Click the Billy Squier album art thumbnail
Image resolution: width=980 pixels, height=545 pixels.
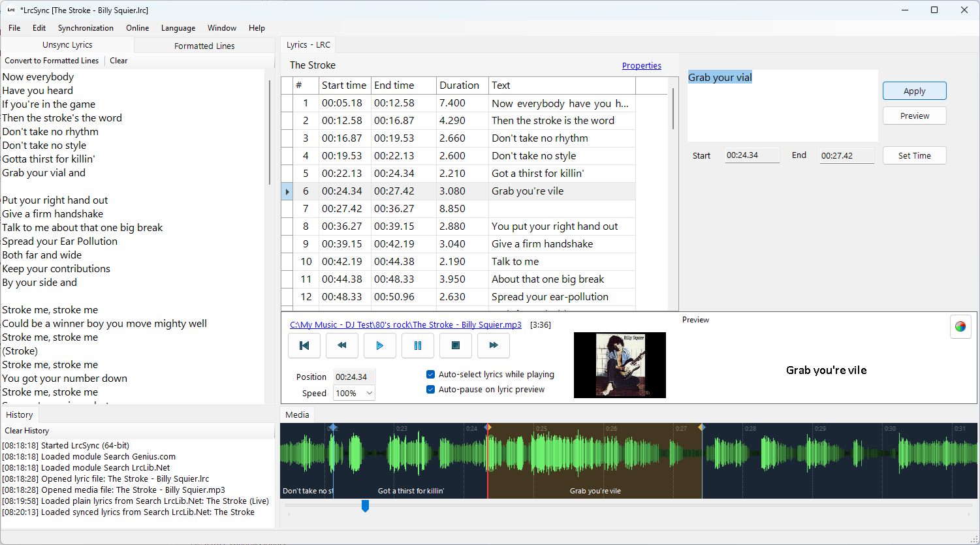620,365
